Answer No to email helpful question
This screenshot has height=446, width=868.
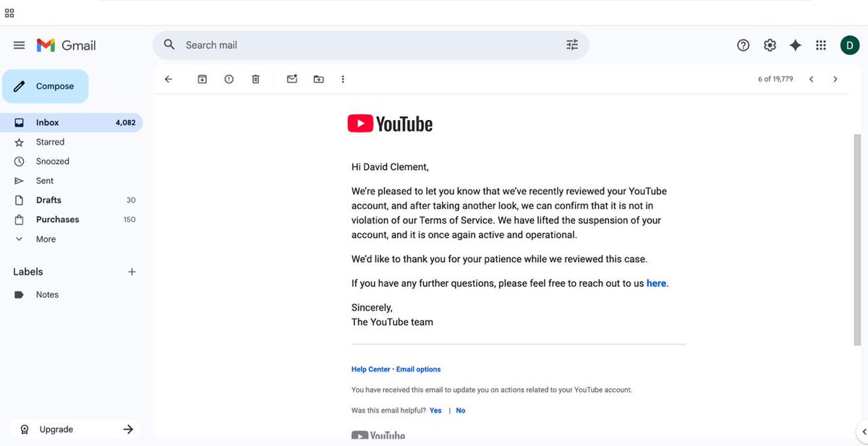pos(461,411)
